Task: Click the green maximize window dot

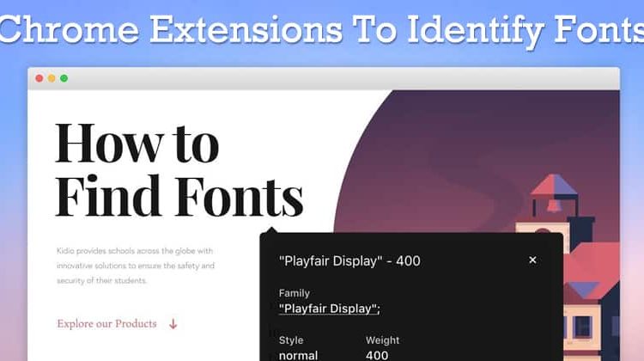Action: [x=64, y=78]
